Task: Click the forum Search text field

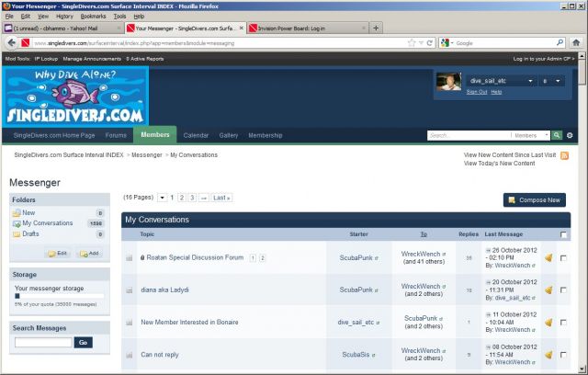Action: point(469,135)
